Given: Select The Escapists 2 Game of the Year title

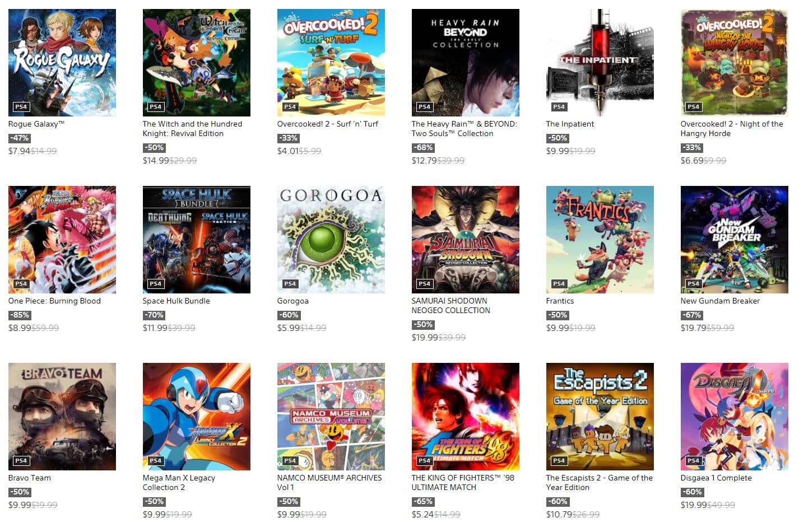Looking at the screenshot, I should (599, 483).
